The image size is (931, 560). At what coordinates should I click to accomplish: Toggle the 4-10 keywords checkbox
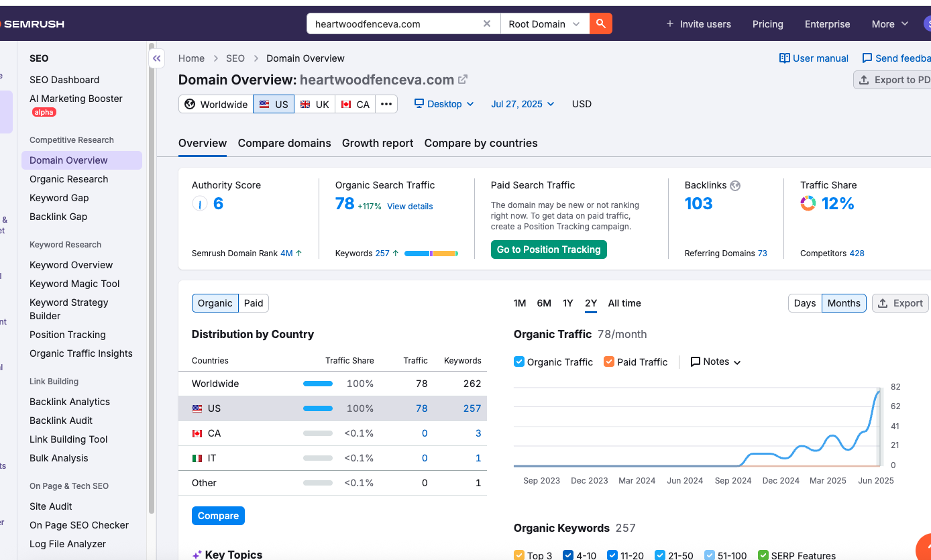point(568,555)
